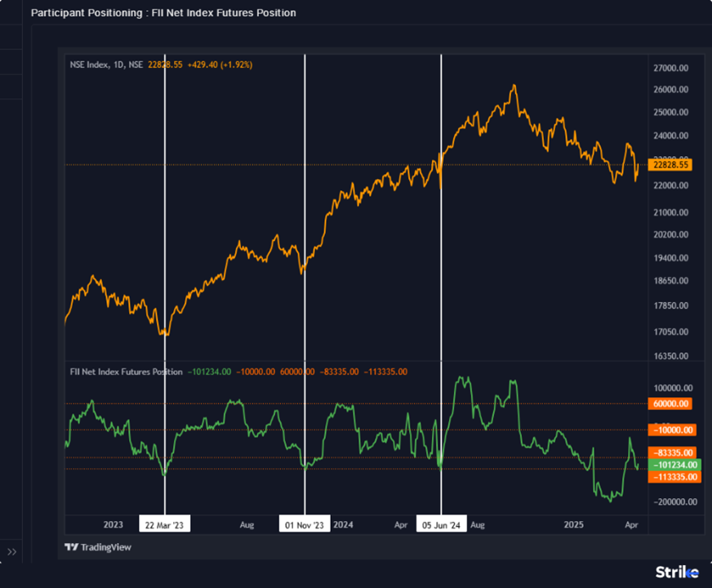Click the -113335.00 axis label
The image size is (712, 588).
pos(674,477)
